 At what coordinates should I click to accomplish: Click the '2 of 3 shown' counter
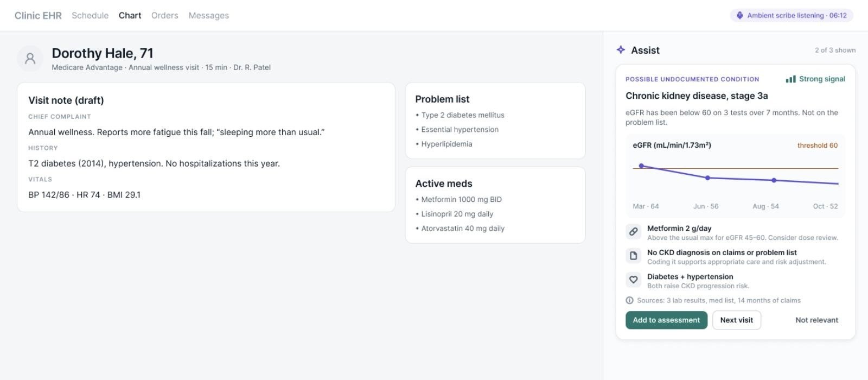pyautogui.click(x=835, y=50)
